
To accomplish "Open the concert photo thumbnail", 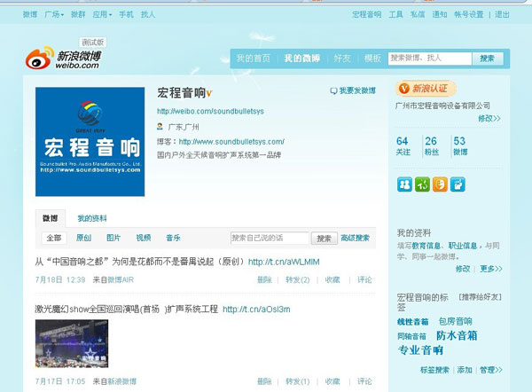I will tap(72, 344).
